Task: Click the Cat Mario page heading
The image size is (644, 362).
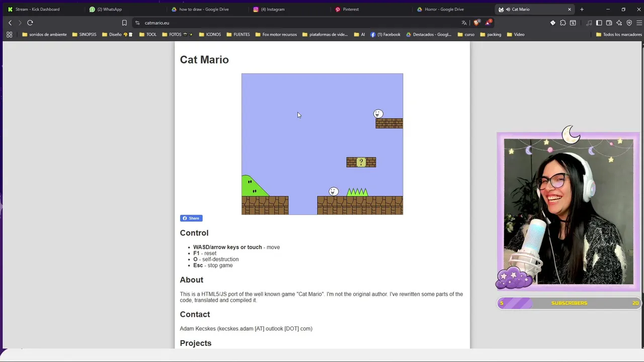Action: pos(204,59)
